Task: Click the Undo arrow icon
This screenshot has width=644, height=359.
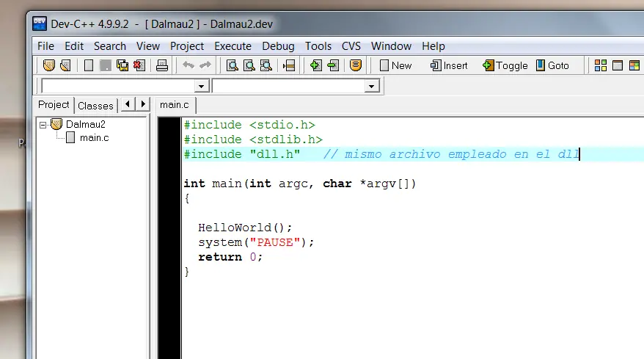Action: pos(188,65)
